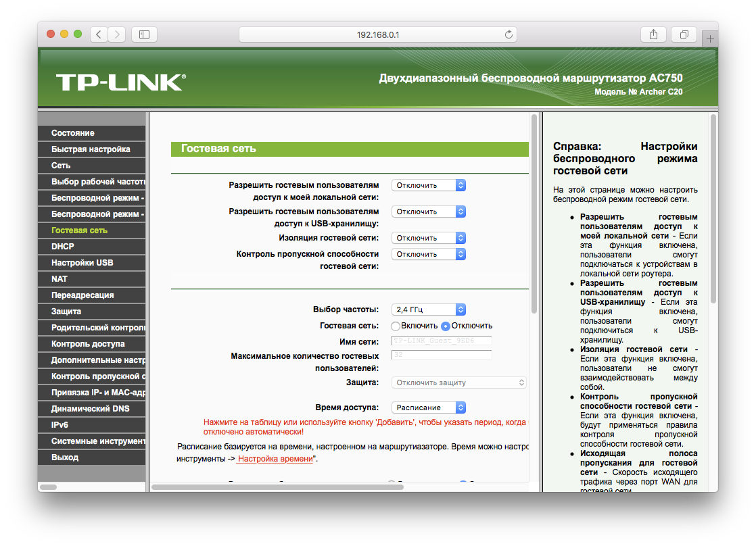This screenshot has height=546, width=756.
Task: Open the Сеть menu item
Action: pyautogui.click(x=91, y=166)
